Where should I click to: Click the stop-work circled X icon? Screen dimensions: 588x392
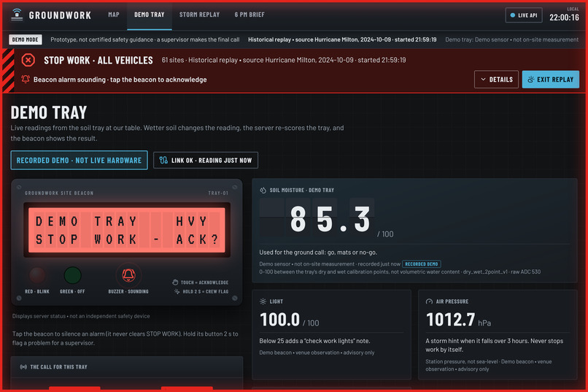(x=28, y=60)
